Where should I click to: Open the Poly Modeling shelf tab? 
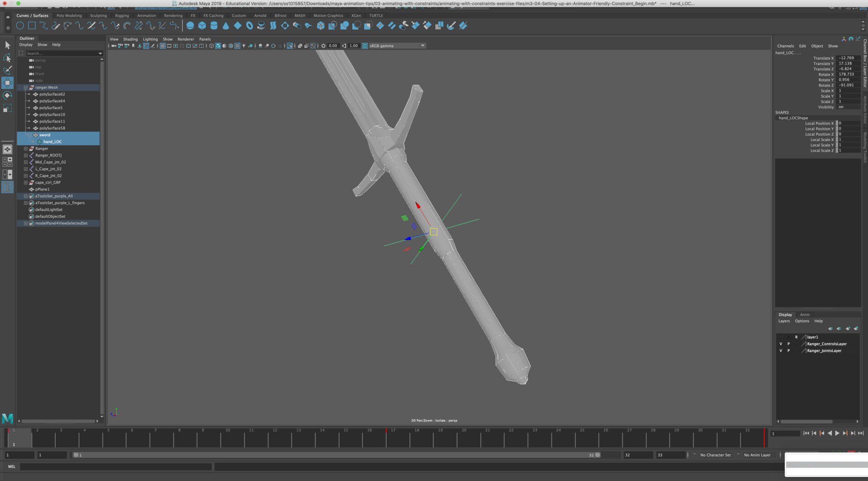69,15
